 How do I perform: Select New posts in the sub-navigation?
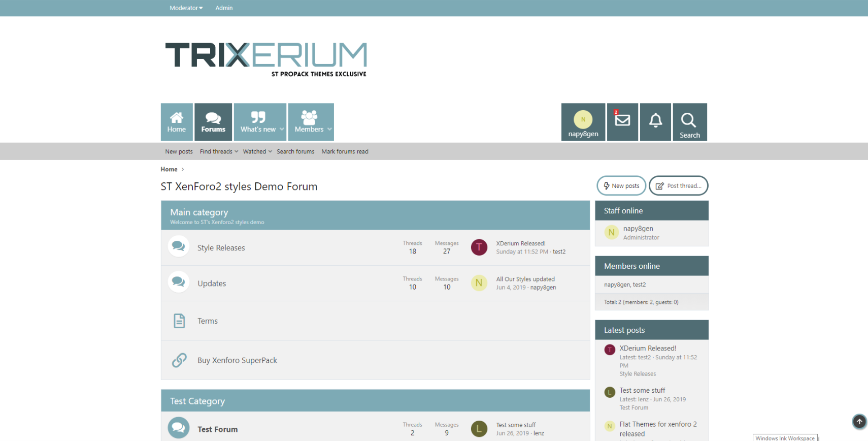click(179, 151)
